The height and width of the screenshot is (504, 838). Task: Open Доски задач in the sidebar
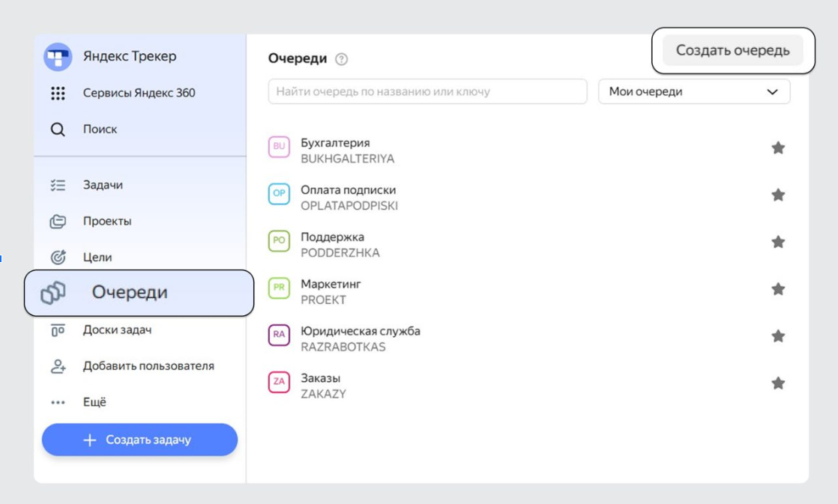pyautogui.click(x=117, y=330)
